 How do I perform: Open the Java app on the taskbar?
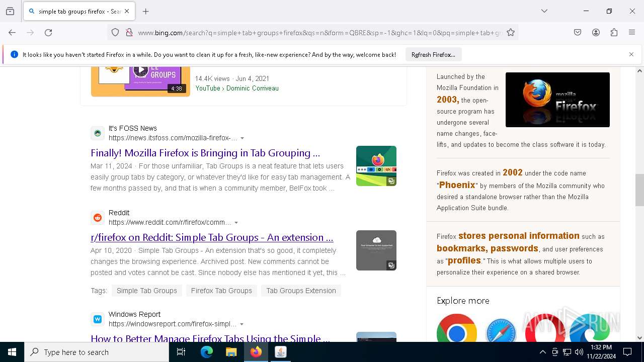(281, 352)
